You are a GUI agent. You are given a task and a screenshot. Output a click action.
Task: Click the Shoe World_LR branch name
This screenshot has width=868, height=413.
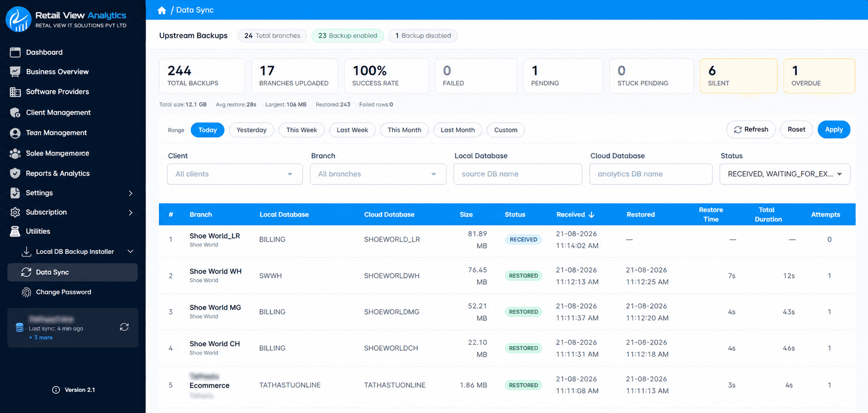(215, 236)
